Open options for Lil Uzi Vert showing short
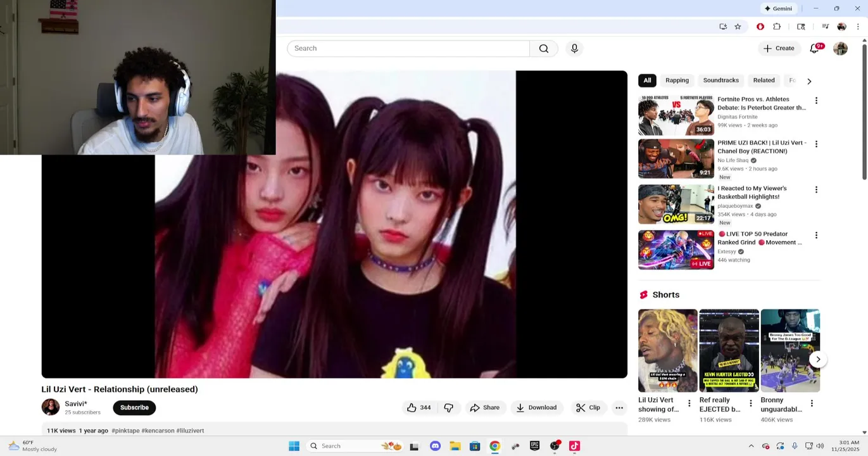Screen dimensions: 868x456 click(x=689, y=403)
